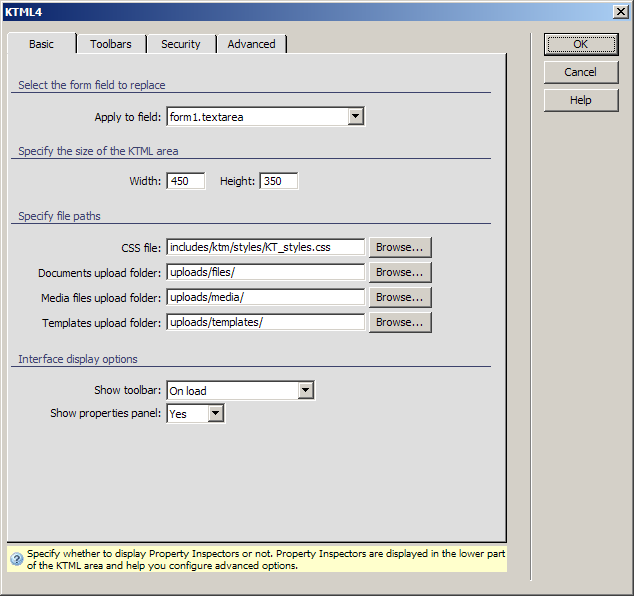Browse for Media files upload folder

(400, 297)
